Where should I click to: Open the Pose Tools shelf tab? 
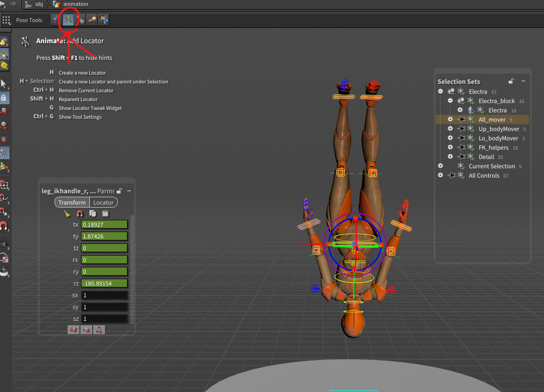29,20
